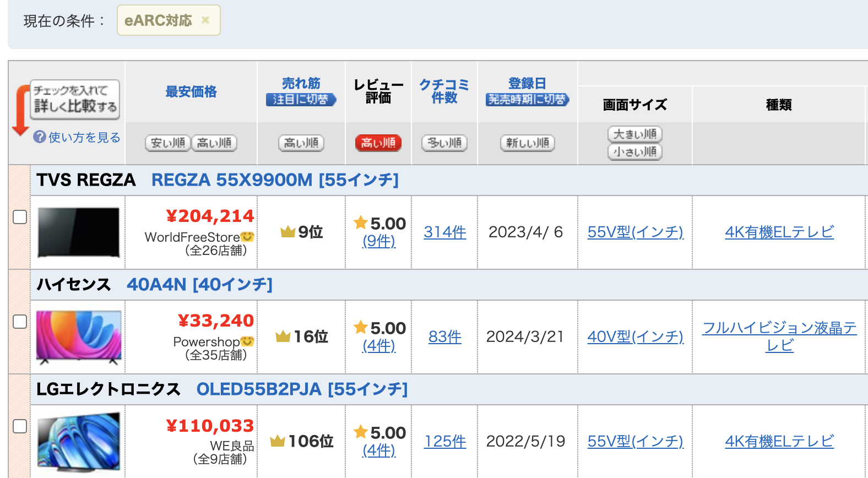Open the 83件 クチコミ link
This screenshot has height=478, width=868.
click(445, 336)
